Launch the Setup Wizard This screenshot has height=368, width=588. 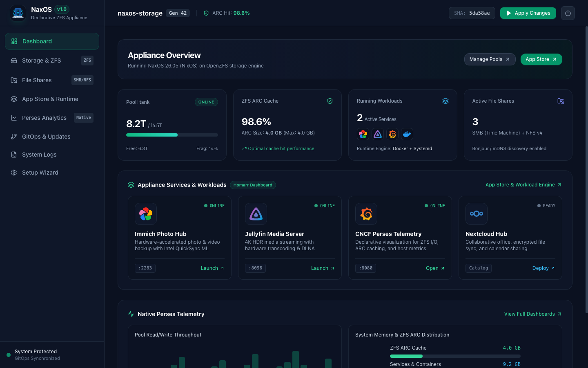(52, 173)
